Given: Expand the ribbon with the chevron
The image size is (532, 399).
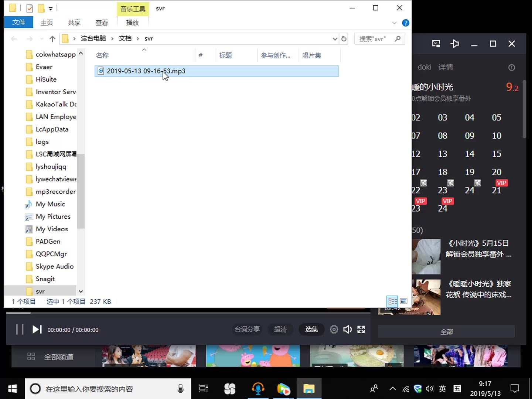Looking at the screenshot, I should (x=394, y=23).
